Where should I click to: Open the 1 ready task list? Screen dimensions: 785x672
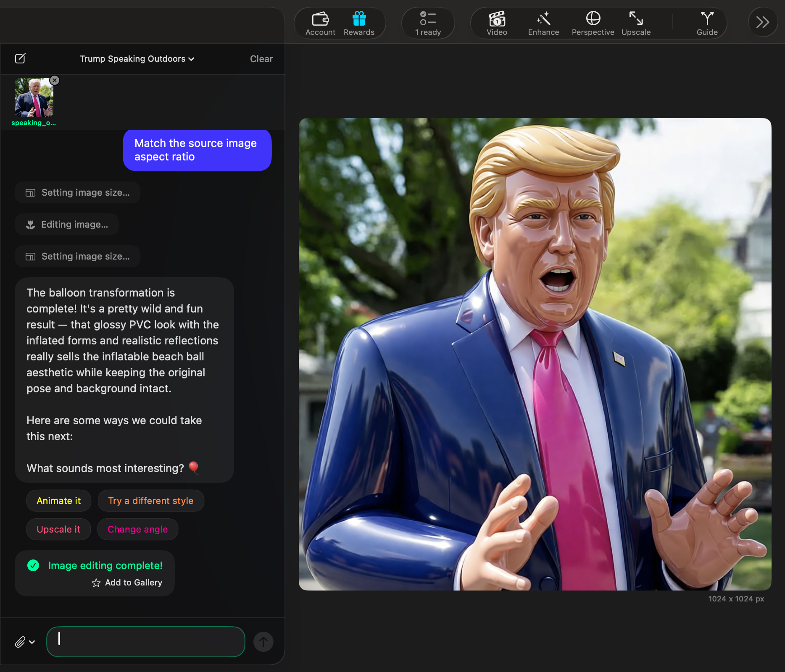click(428, 24)
